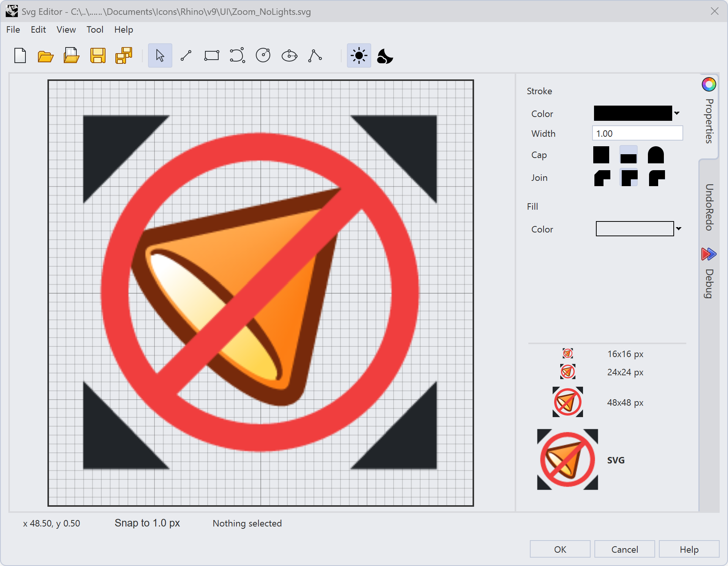Select the Line drawing tool
The image size is (728, 566).
point(186,56)
